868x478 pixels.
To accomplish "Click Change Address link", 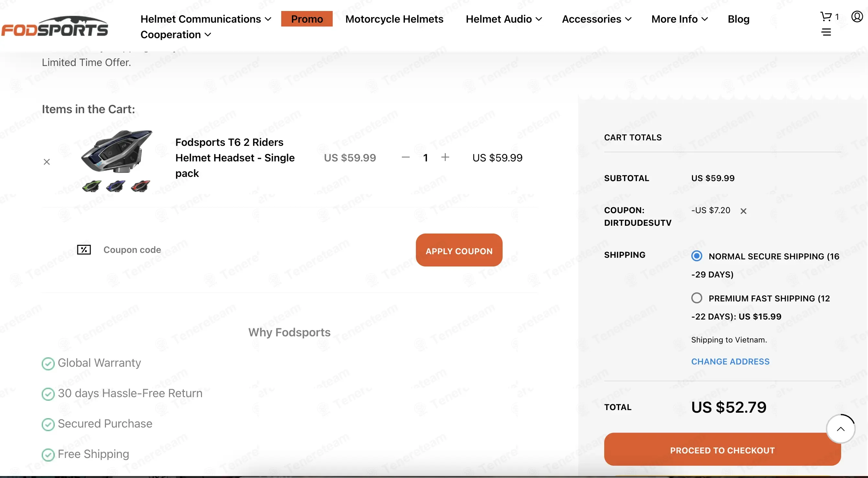I will 730,362.
